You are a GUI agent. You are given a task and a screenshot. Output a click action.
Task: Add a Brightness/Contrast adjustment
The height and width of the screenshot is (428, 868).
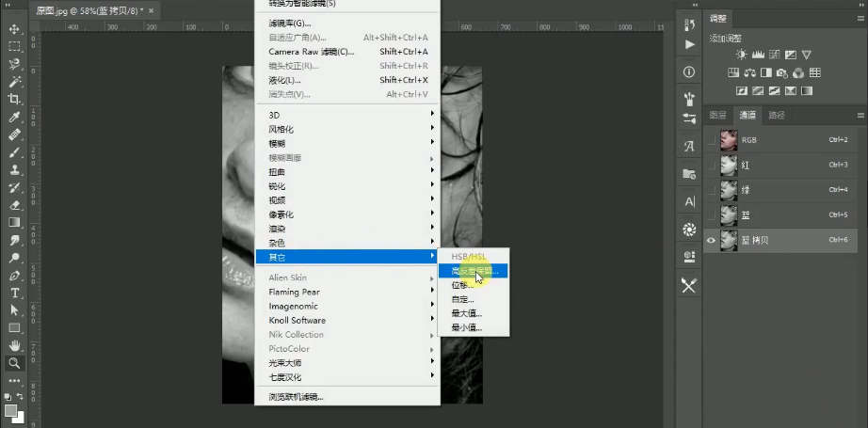[x=741, y=55]
